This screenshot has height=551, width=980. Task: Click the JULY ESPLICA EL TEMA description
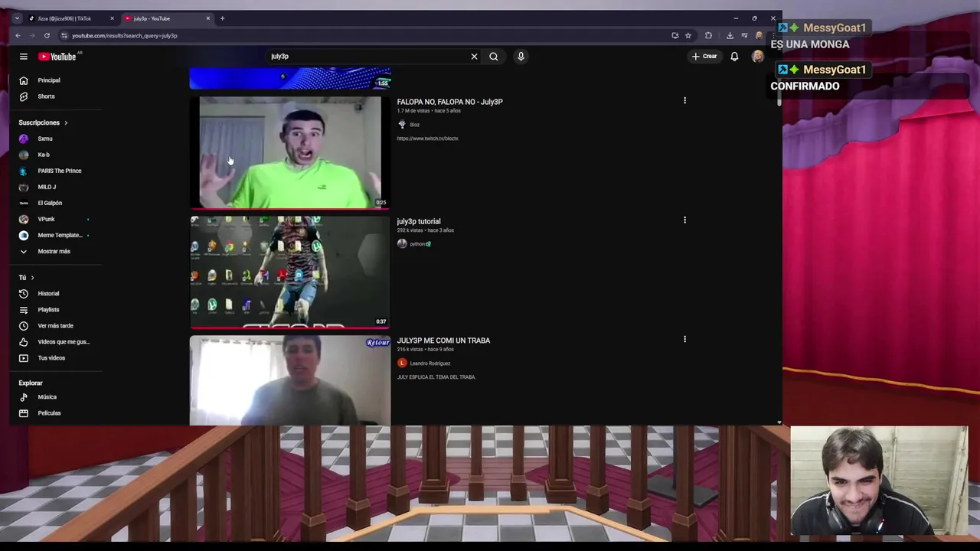click(x=436, y=377)
